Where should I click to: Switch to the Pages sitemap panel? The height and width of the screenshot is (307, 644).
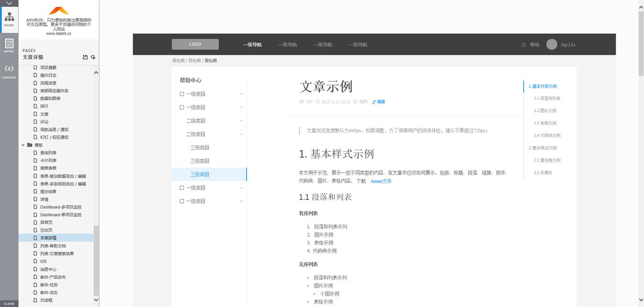click(9, 19)
